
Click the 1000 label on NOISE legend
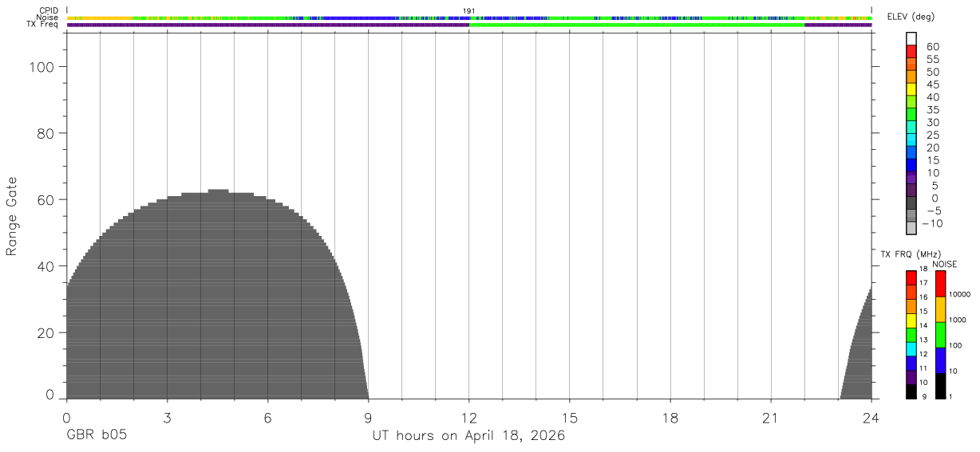point(956,320)
